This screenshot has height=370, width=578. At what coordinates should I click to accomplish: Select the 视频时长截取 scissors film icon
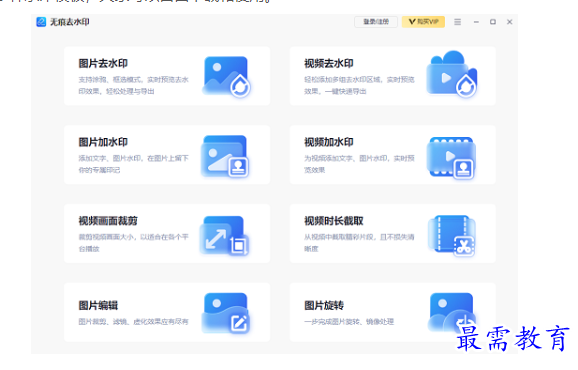point(452,236)
